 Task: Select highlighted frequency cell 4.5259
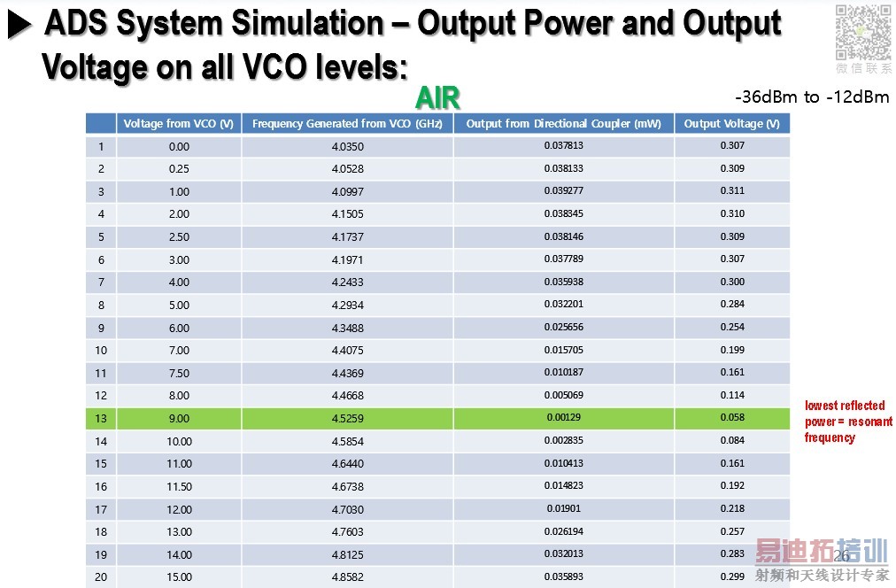coord(347,418)
